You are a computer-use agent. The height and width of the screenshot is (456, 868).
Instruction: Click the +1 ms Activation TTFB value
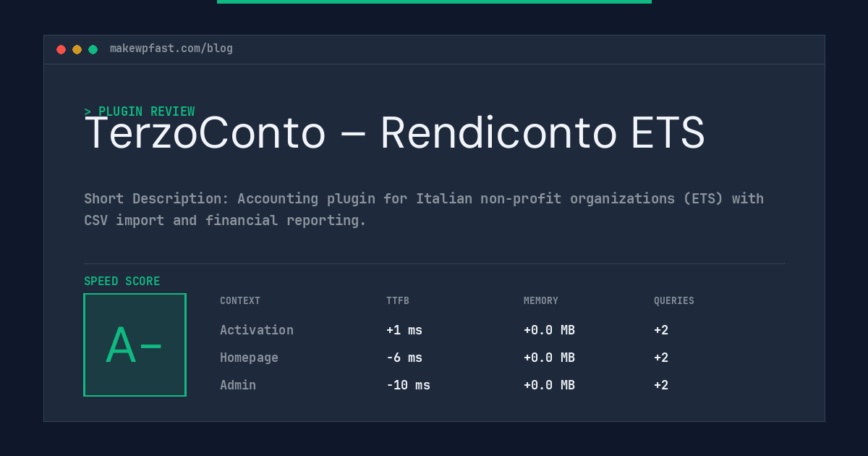[x=404, y=330]
